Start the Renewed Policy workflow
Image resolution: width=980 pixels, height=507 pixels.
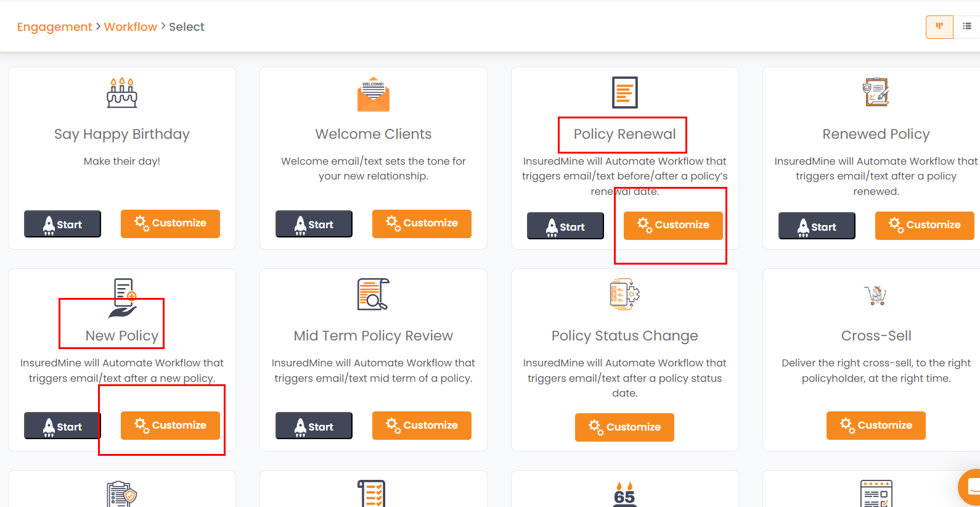point(817,226)
